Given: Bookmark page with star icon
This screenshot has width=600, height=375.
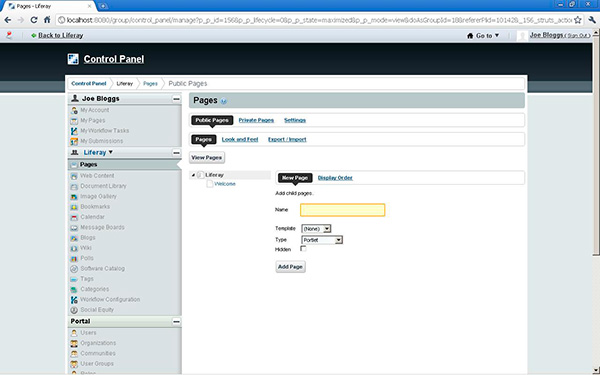Looking at the screenshot, I should tap(578, 20).
